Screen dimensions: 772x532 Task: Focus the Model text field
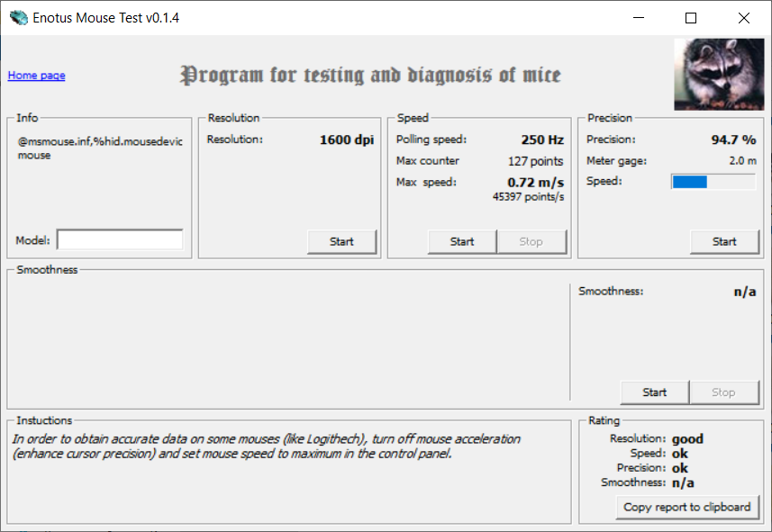(x=120, y=240)
